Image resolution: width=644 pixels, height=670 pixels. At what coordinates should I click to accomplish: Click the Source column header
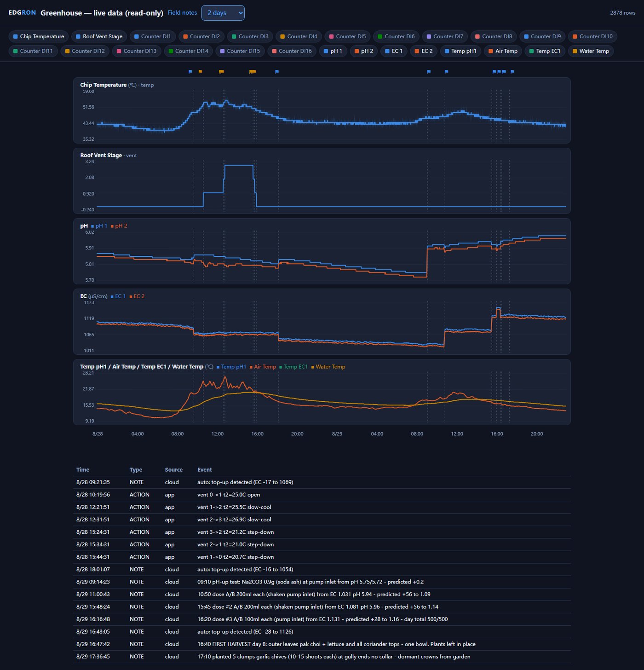click(x=174, y=470)
